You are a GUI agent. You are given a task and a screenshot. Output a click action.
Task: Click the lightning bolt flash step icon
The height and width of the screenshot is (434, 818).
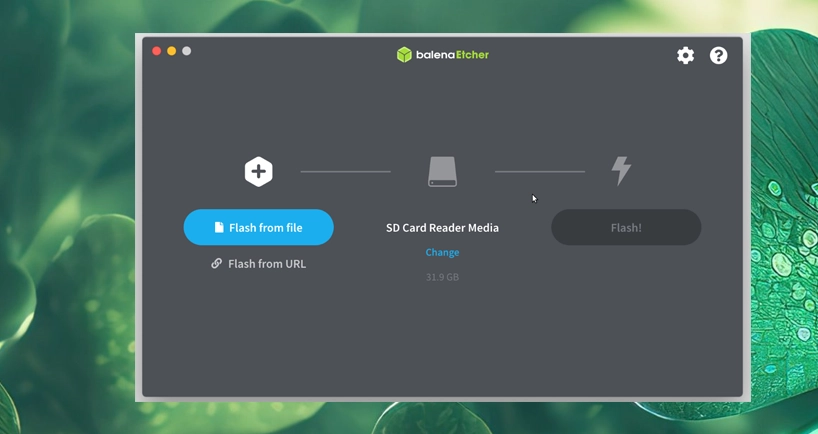click(x=621, y=171)
